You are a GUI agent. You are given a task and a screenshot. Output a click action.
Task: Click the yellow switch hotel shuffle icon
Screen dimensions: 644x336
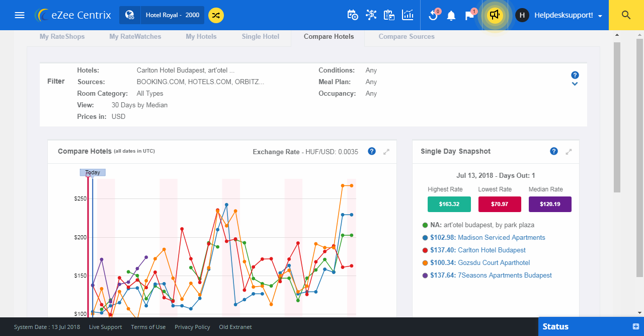click(216, 15)
